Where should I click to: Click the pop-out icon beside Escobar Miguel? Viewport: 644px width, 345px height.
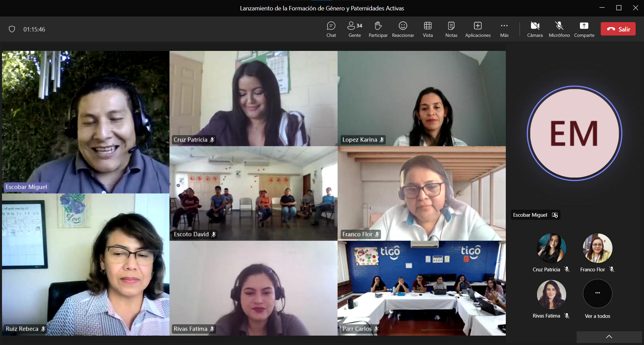tap(555, 215)
